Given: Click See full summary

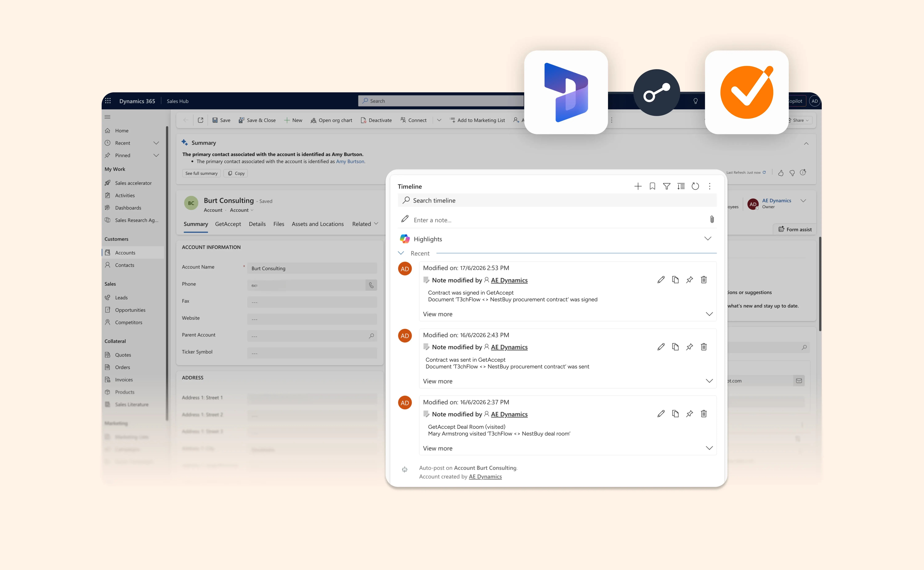Looking at the screenshot, I should [x=201, y=173].
